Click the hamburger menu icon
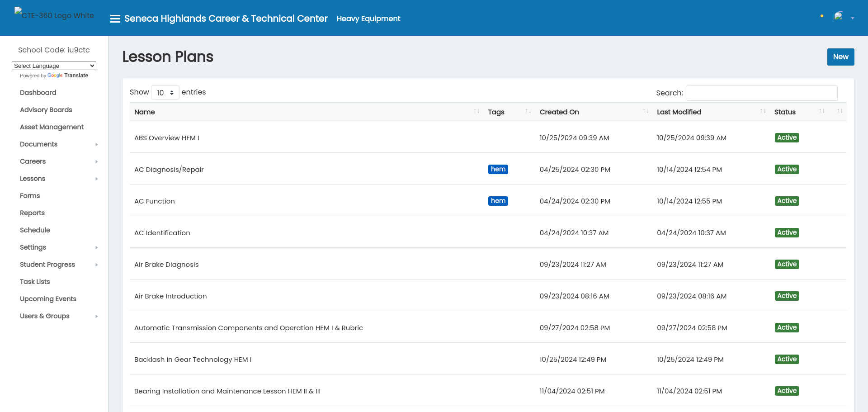 [115, 19]
